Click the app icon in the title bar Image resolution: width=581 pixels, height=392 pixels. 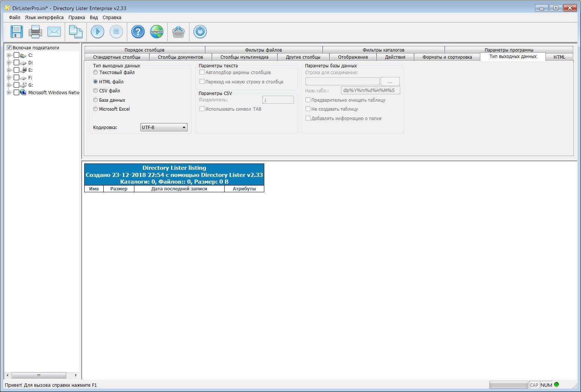7,8
